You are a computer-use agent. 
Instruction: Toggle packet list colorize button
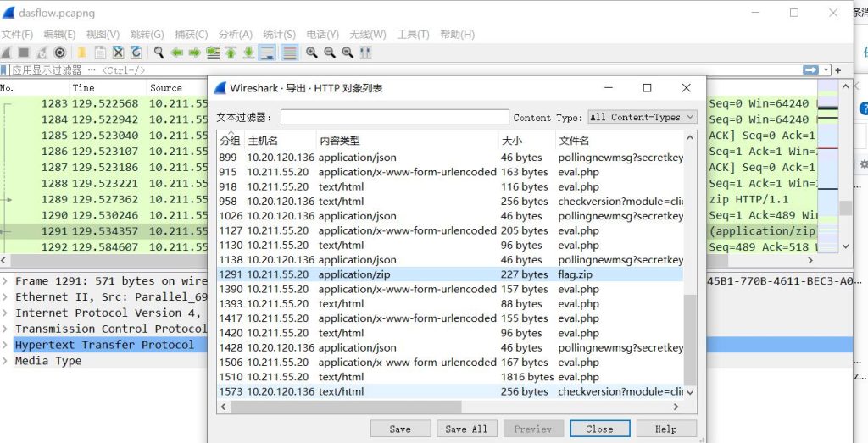pyautogui.click(x=290, y=53)
